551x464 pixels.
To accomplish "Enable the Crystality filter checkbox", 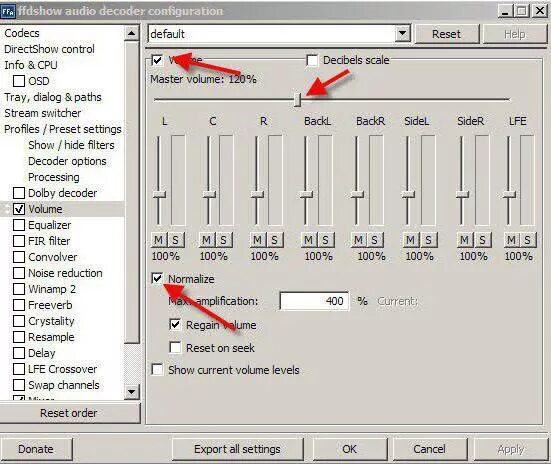I will click(x=19, y=321).
